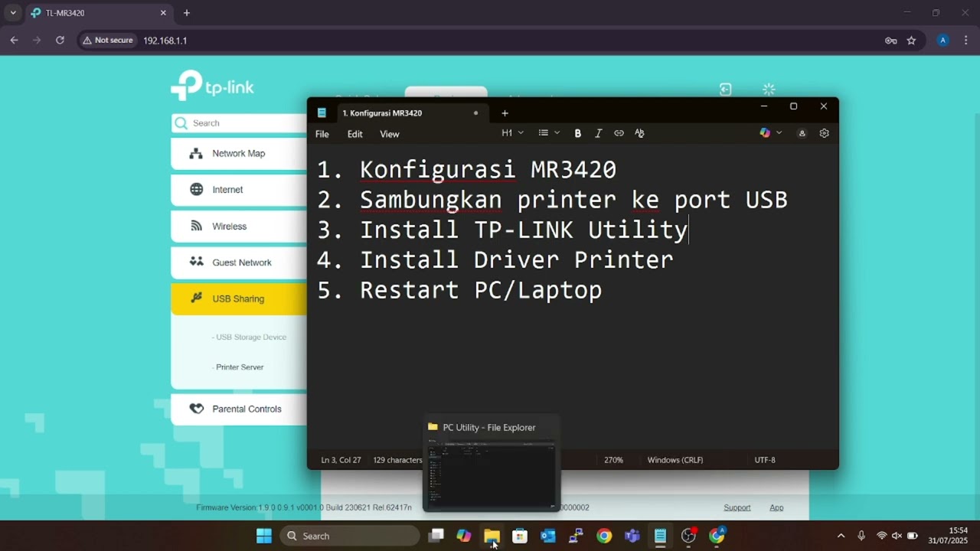Open Chrome saved passwords key icon
The width and height of the screenshot is (980, 551).
click(891, 41)
